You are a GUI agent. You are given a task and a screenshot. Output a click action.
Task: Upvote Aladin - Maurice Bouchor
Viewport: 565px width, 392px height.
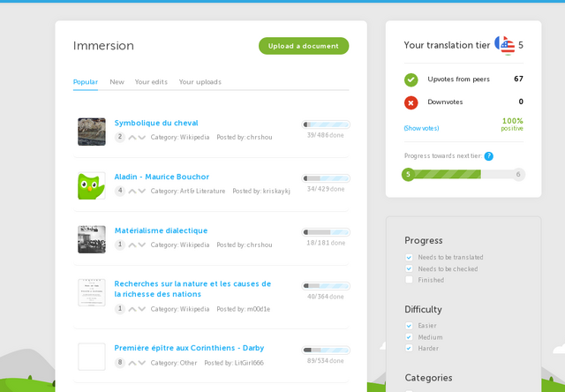pos(132,191)
